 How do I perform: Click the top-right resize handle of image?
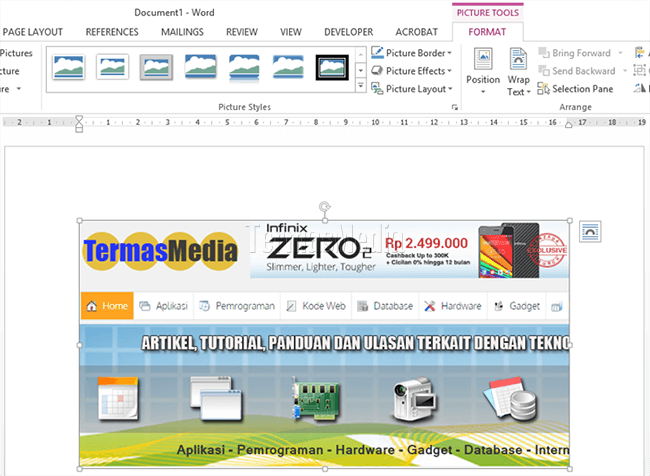pos(570,221)
